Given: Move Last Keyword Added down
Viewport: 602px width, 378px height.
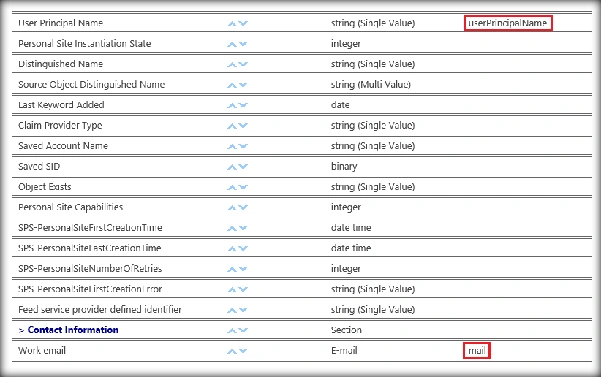Looking at the screenshot, I should 243,106.
